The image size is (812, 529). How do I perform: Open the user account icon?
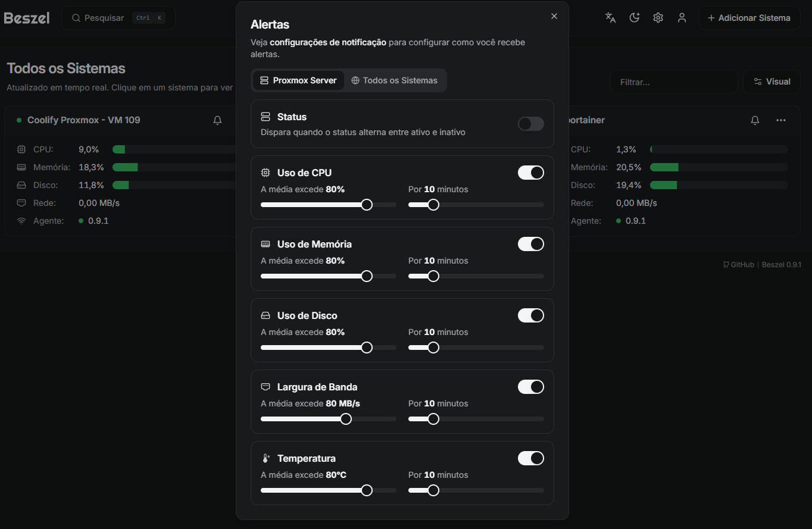[x=682, y=18]
